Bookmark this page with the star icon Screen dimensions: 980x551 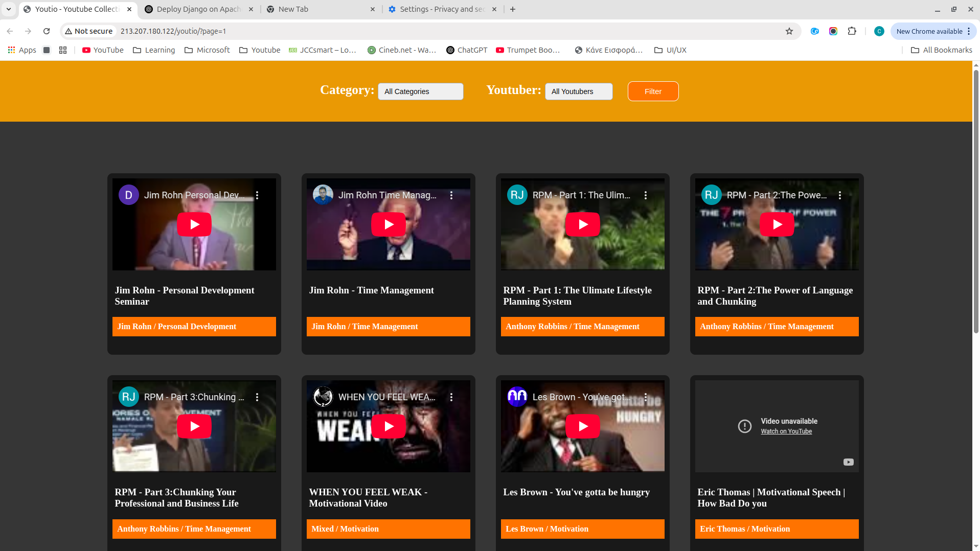tap(789, 31)
